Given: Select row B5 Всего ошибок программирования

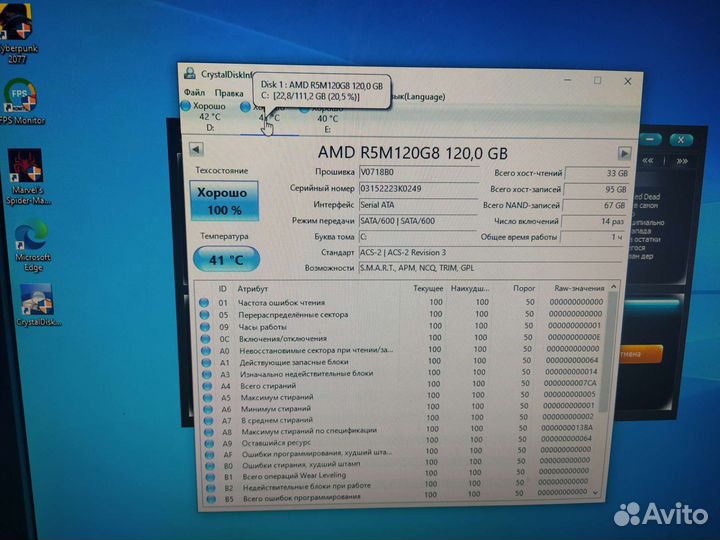Looking at the screenshot, I should click(x=399, y=495).
